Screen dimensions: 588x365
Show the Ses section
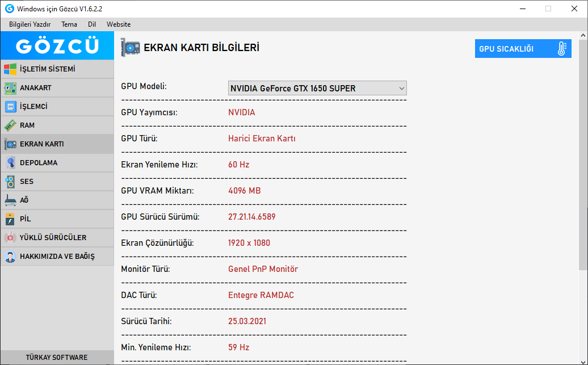tap(57, 182)
